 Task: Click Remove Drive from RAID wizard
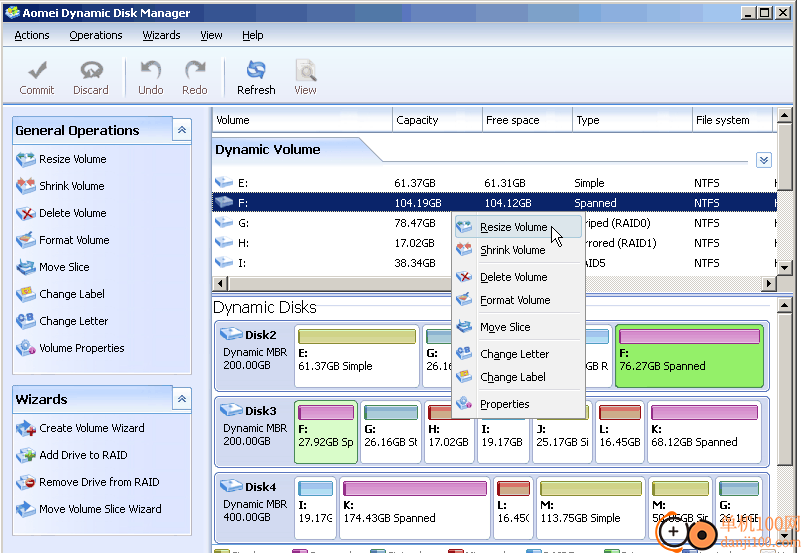pos(88,482)
